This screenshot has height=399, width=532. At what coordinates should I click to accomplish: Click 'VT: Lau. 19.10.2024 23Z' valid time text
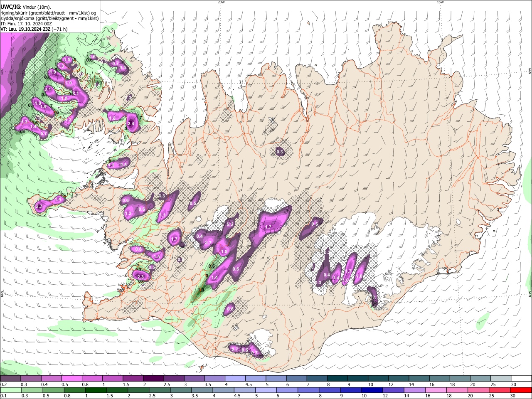click(x=25, y=29)
